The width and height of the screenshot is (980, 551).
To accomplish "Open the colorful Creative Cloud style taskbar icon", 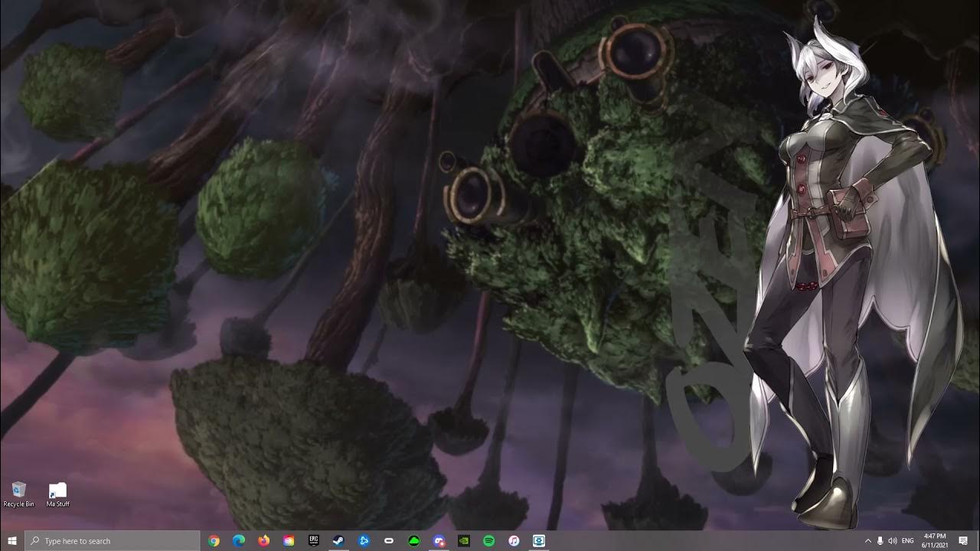I will 289,541.
